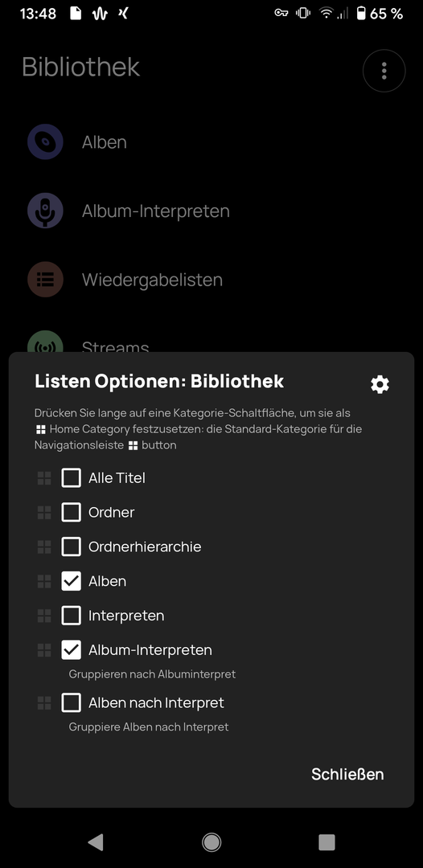The width and height of the screenshot is (423, 868).
Task: Tap the Wiedergabelisten list icon
Action: pyautogui.click(x=45, y=280)
